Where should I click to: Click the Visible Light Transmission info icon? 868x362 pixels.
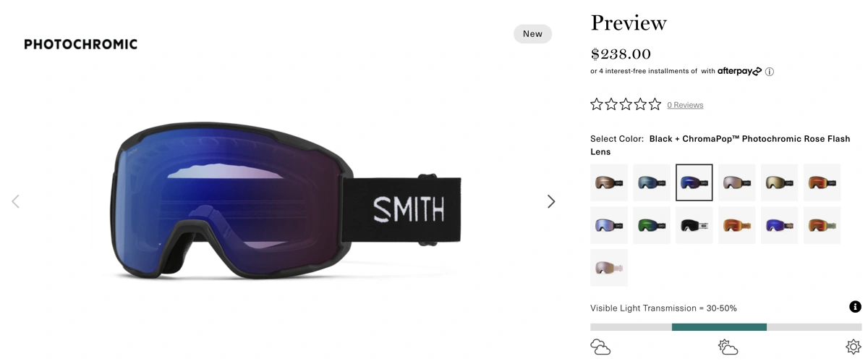click(855, 307)
